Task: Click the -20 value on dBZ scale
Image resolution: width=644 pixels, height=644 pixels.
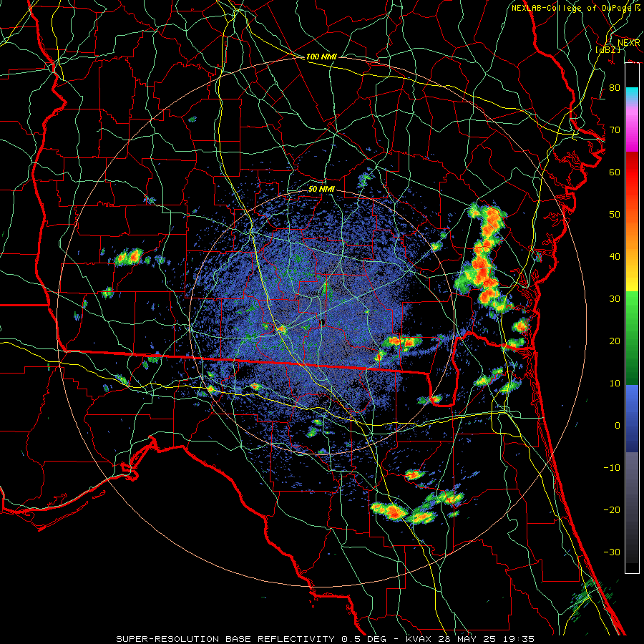Action: click(x=612, y=509)
